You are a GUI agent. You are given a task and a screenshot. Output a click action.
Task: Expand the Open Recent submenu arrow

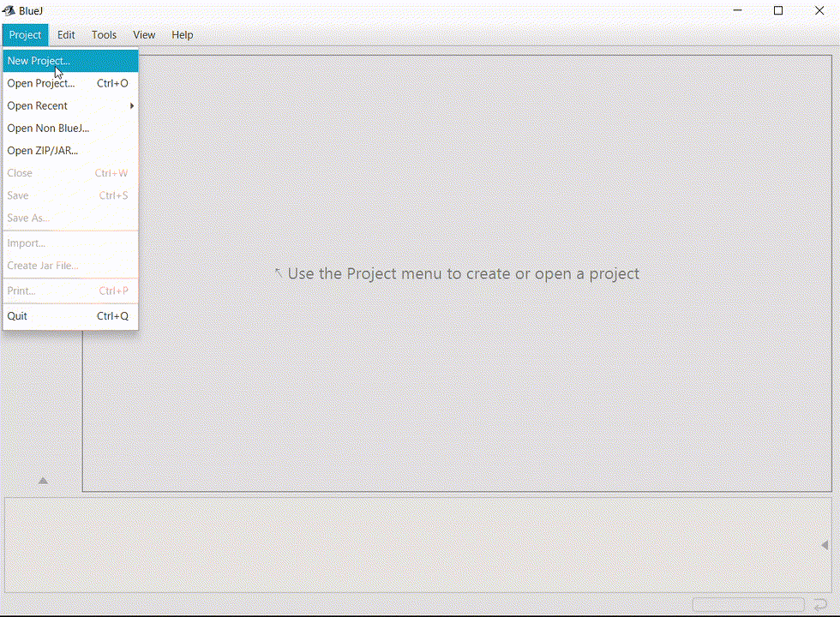pyautogui.click(x=132, y=106)
